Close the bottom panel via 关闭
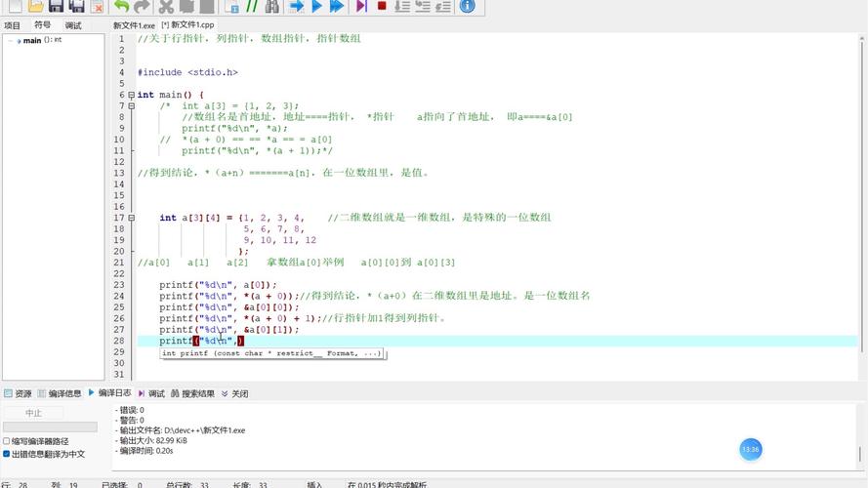868x488 pixels. [234, 393]
